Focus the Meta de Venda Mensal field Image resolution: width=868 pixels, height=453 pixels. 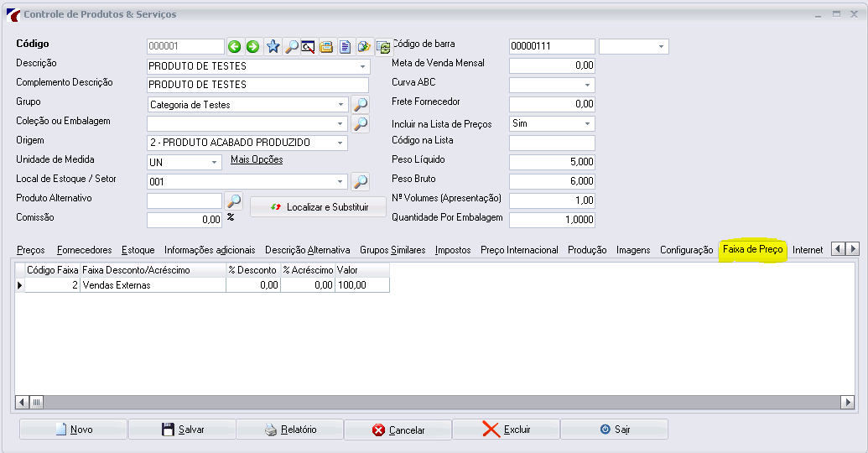[x=552, y=65]
